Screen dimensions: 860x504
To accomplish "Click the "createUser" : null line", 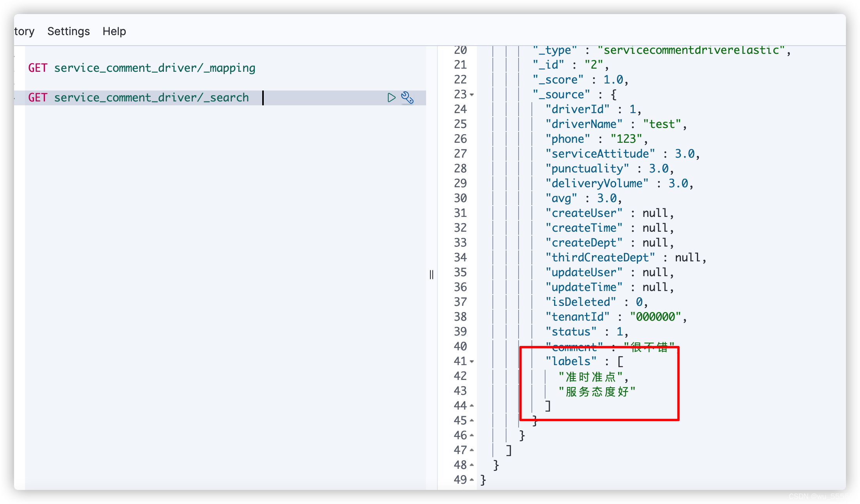I will click(610, 213).
